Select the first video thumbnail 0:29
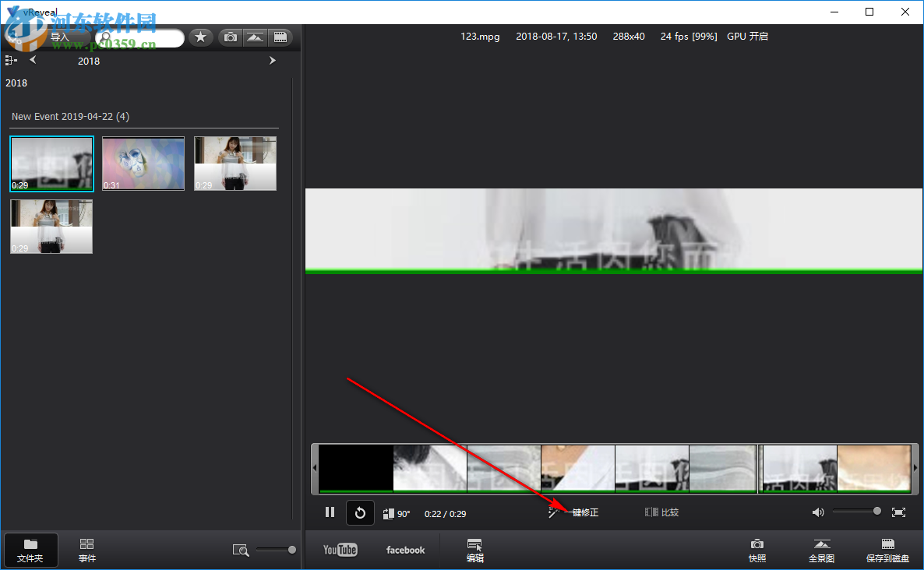 tap(52, 164)
